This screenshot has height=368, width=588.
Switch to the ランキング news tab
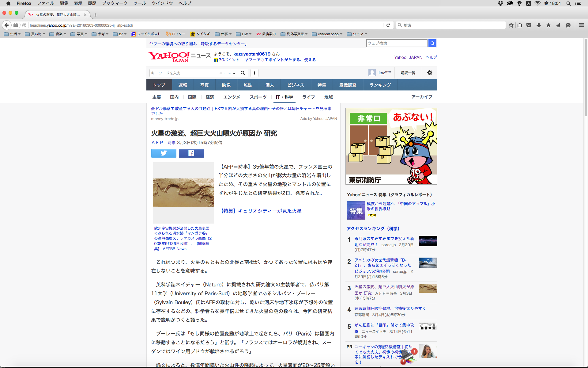coord(380,85)
